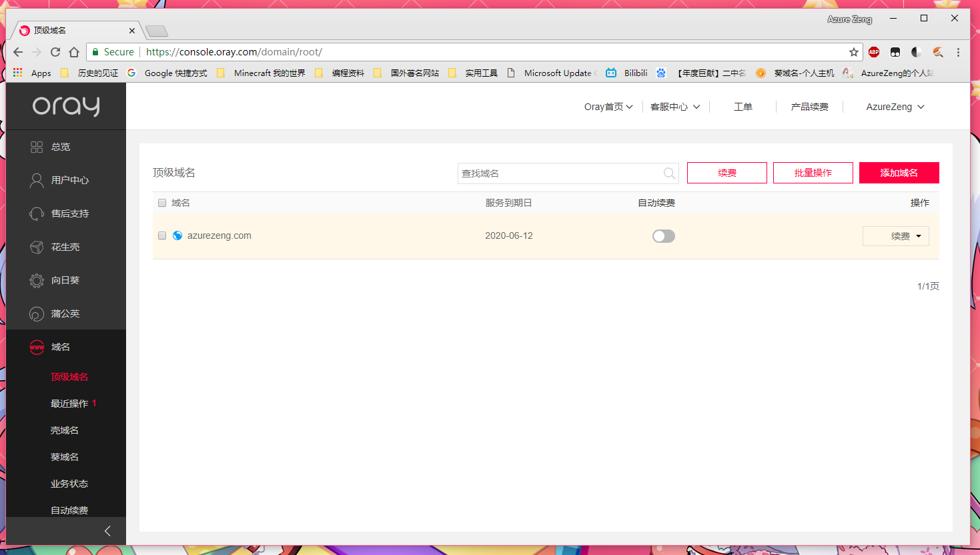The image size is (980, 555).
Task: Open the Bilibili bookmark
Action: click(626, 73)
